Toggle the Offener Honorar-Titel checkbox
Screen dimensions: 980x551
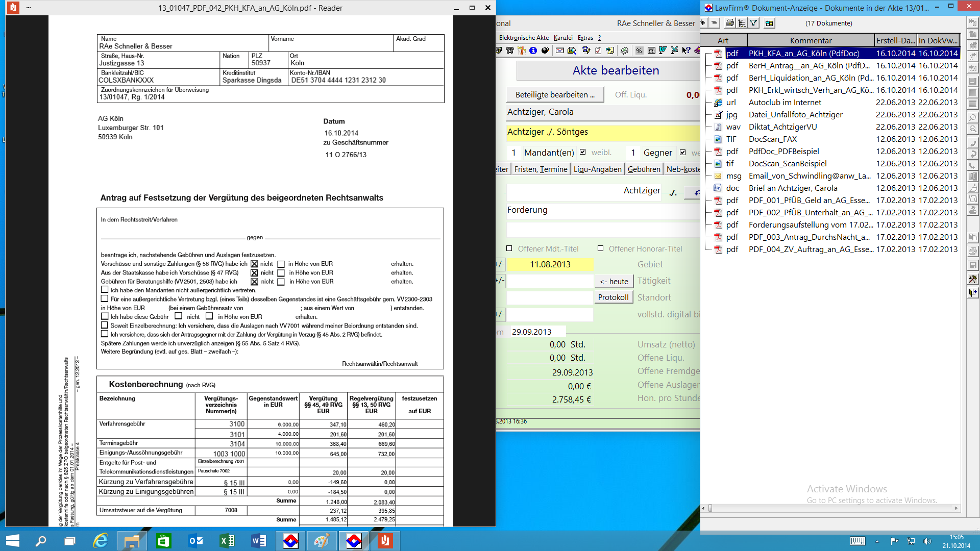600,248
